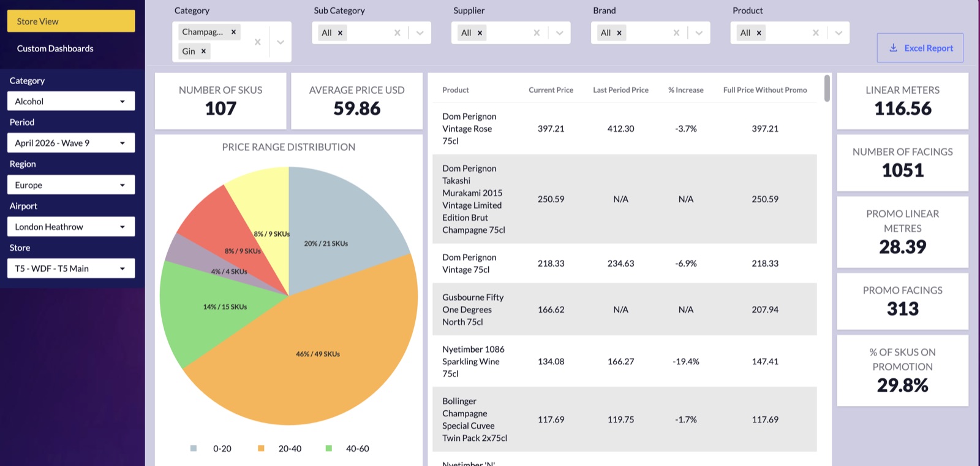980x466 pixels.
Task: Click the 207.94 full price value
Action: 765,310
